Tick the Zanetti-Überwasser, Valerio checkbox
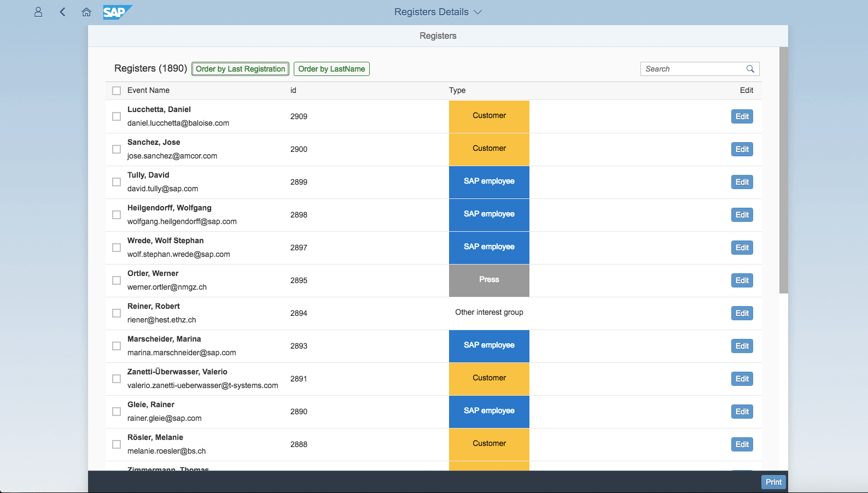The image size is (868, 493). pyautogui.click(x=116, y=379)
